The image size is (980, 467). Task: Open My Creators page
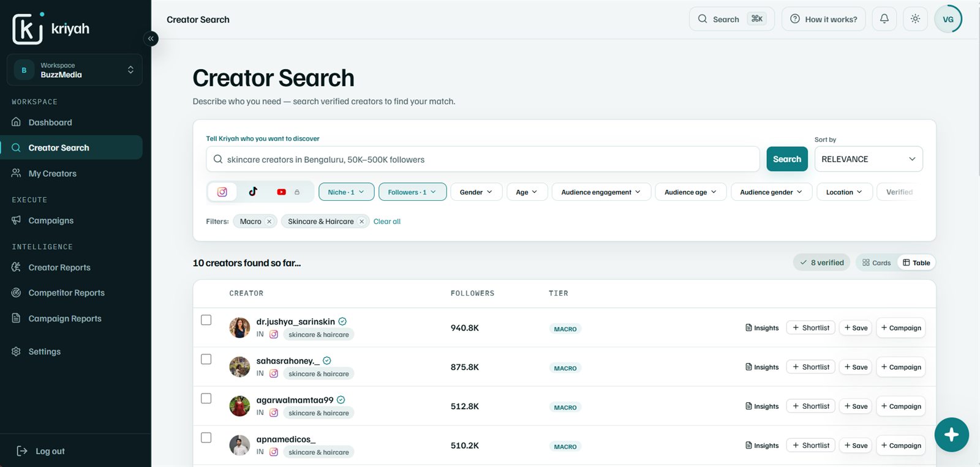pos(71,174)
